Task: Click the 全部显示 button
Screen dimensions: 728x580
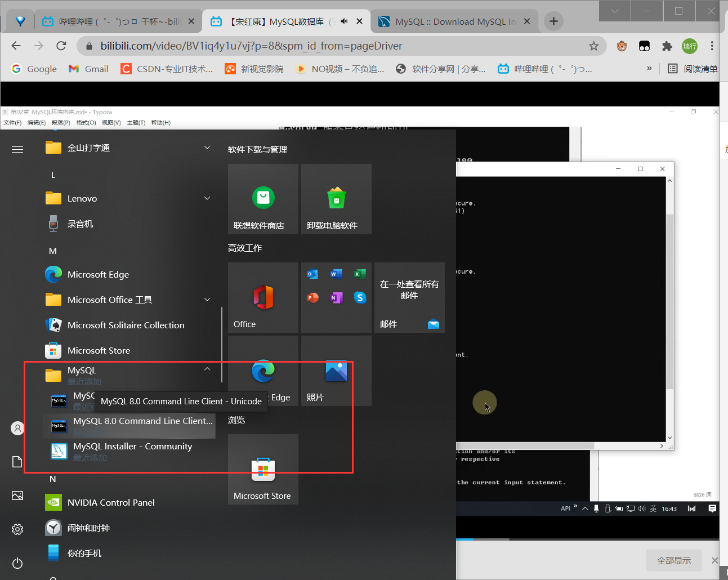Action: [x=674, y=560]
